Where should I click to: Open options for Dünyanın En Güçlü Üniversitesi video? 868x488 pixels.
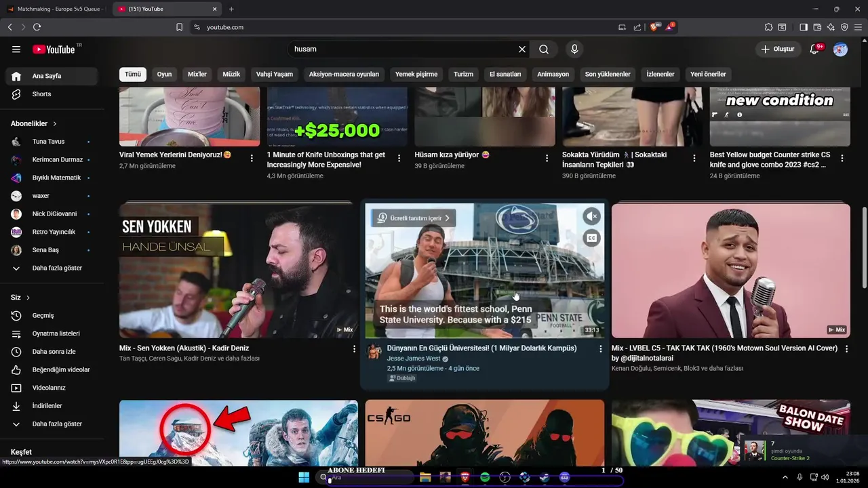click(x=600, y=349)
